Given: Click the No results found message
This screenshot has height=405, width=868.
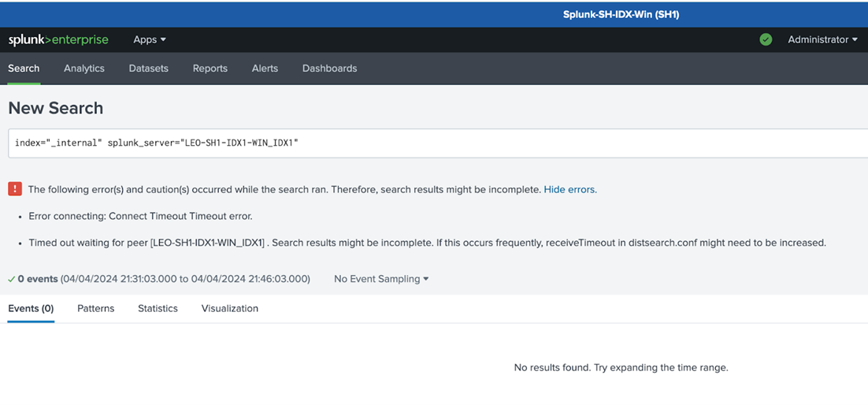Looking at the screenshot, I should click(x=621, y=367).
